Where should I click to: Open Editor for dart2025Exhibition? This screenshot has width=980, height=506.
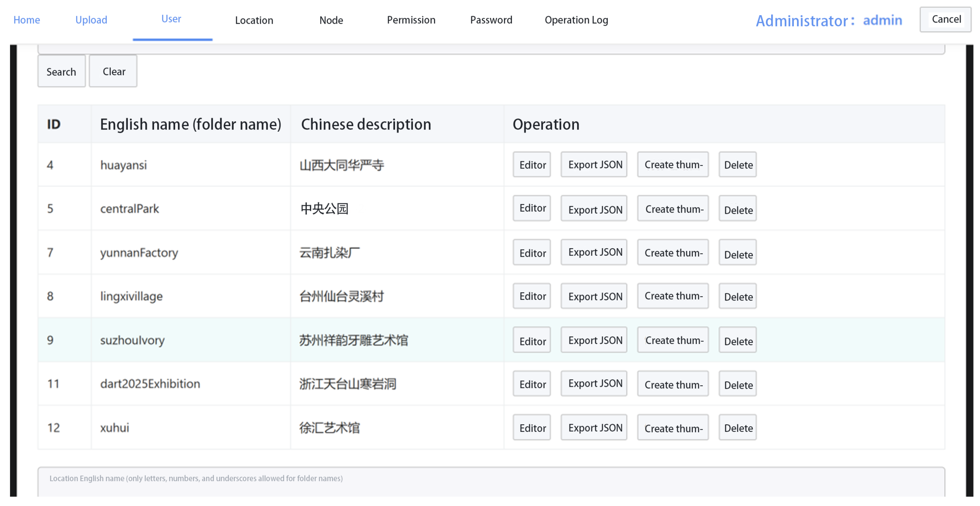pyautogui.click(x=532, y=384)
